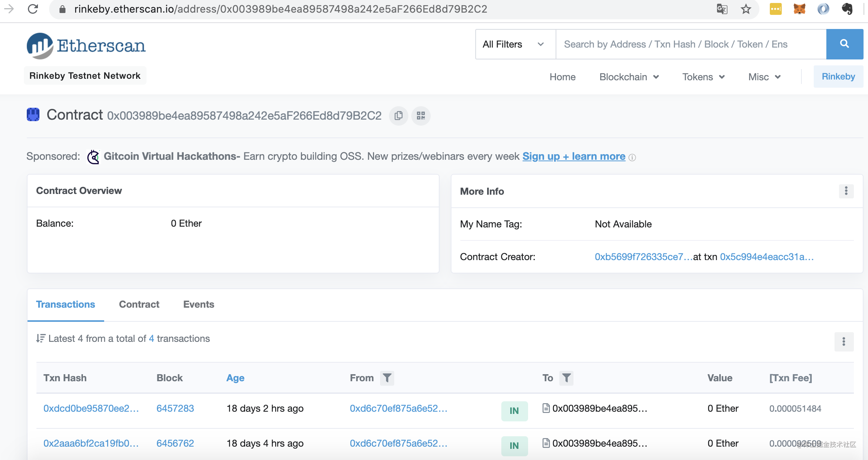This screenshot has width=868, height=460.
Task: Open creation txn 0x5c994e4eacc31a
Action: tap(767, 257)
